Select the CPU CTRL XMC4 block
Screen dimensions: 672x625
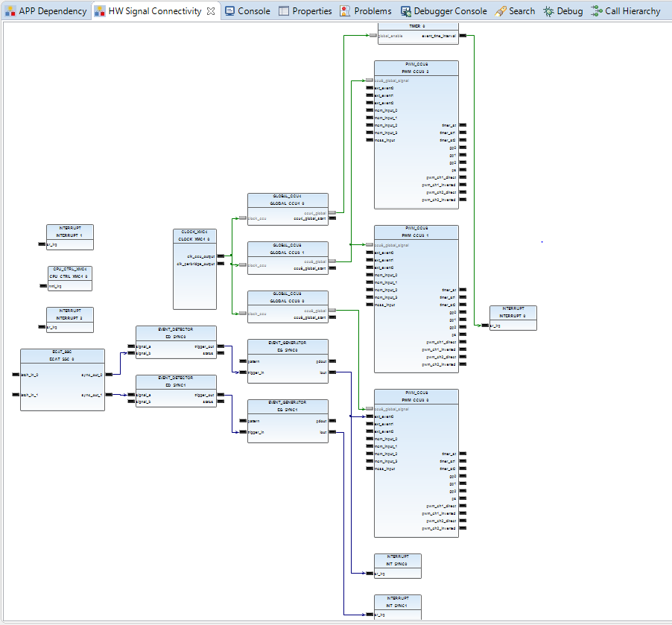pos(69,273)
